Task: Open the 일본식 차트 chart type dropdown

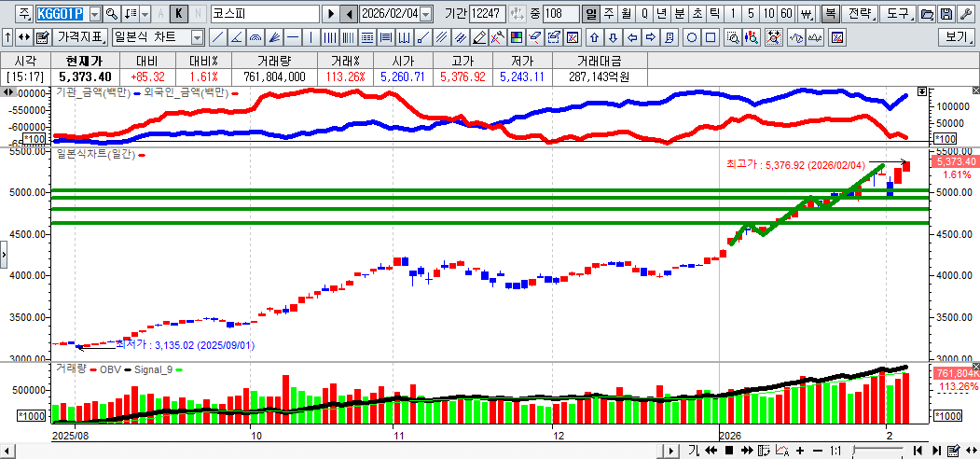Action: (197, 37)
